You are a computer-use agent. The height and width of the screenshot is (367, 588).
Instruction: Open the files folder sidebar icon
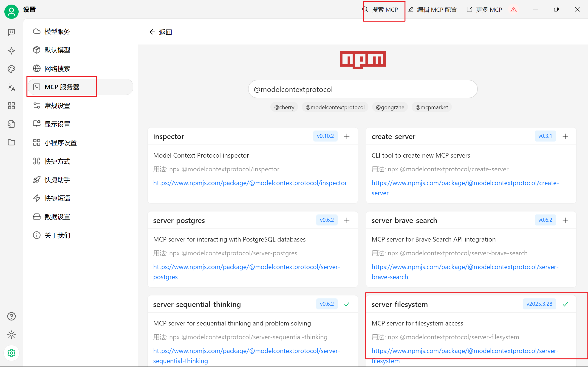11,142
